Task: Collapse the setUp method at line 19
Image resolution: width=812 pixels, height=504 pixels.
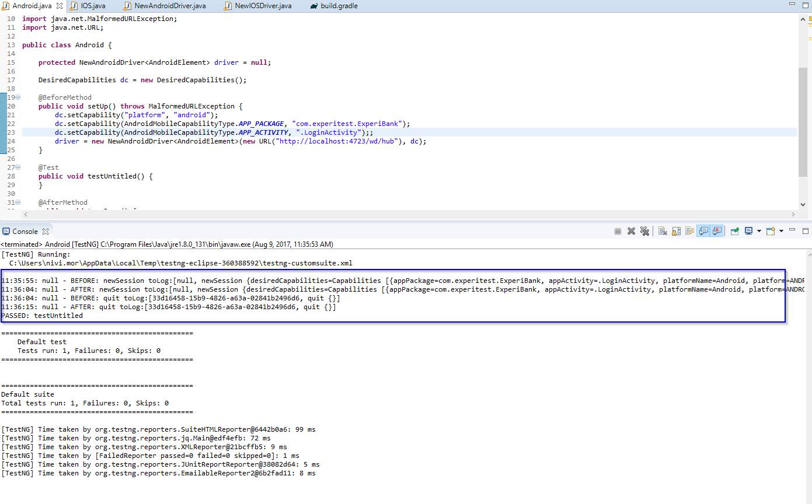Action: pos(18,97)
